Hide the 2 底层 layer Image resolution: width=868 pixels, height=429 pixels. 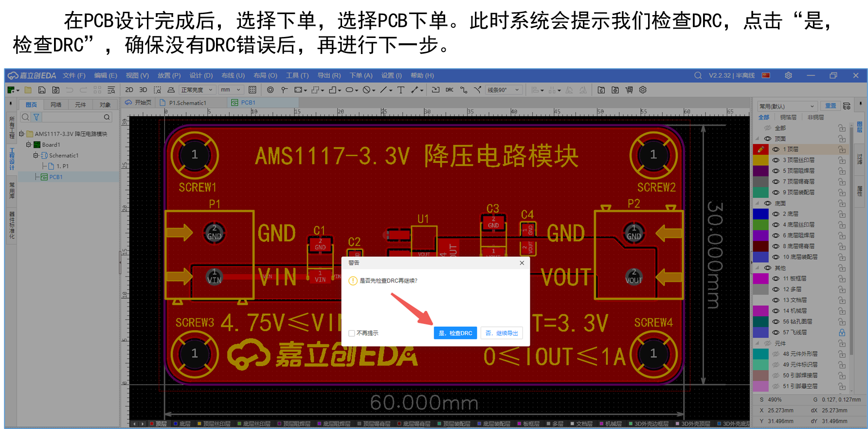coord(776,214)
